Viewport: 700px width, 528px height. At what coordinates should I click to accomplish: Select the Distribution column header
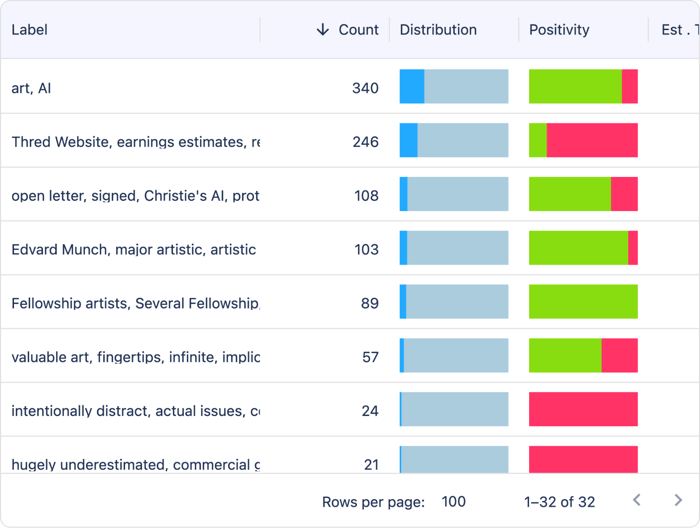coord(438,30)
